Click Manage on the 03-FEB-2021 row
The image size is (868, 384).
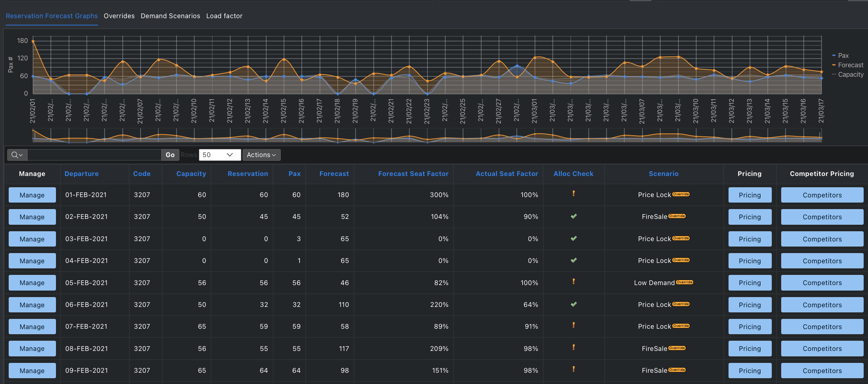32,239
